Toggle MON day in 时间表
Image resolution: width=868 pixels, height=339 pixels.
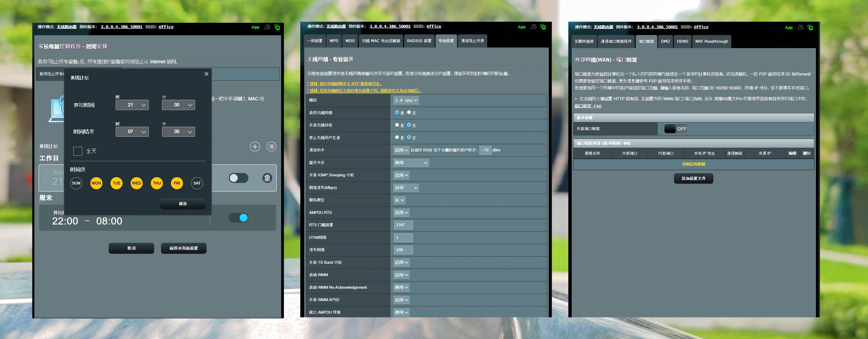pyautogui.click(x=96, y=183)
